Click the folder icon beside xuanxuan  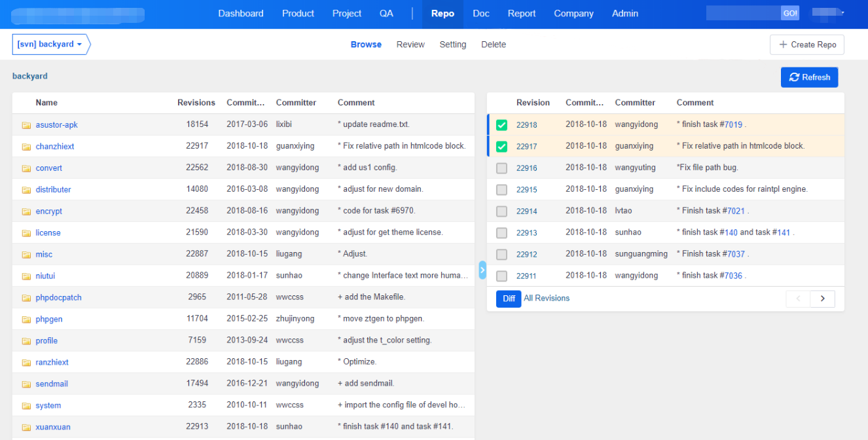tap(26, 428)
